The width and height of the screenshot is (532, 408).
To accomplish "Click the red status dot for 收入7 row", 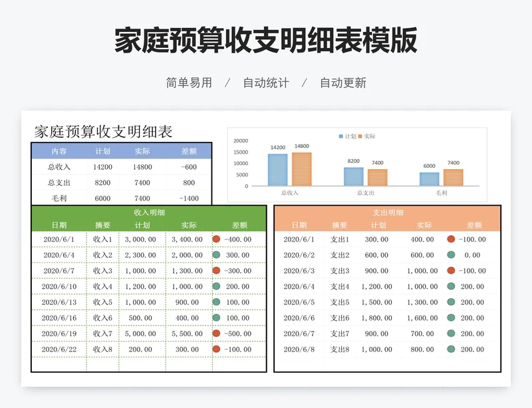I will pyautogui.click(x=216, y=333).
